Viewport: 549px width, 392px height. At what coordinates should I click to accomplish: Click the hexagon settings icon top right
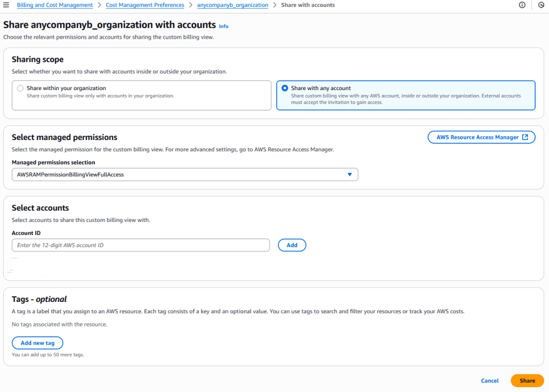pos(540,5)
